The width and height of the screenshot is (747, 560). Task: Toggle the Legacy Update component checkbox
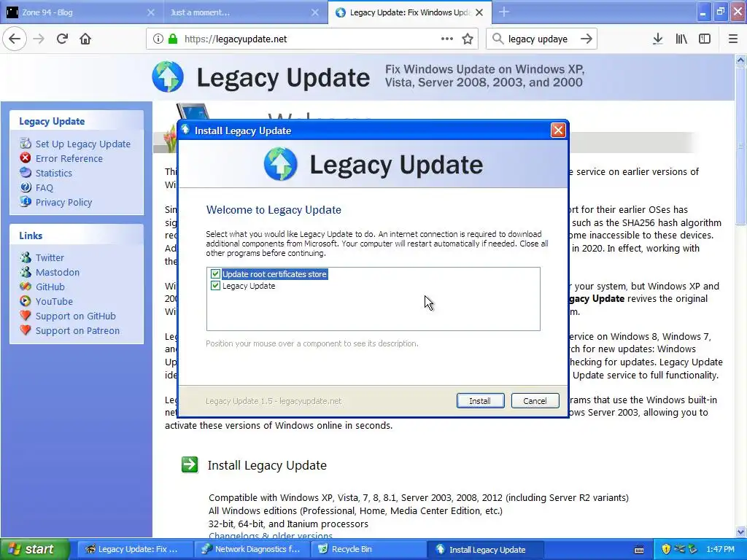[215, 286]
